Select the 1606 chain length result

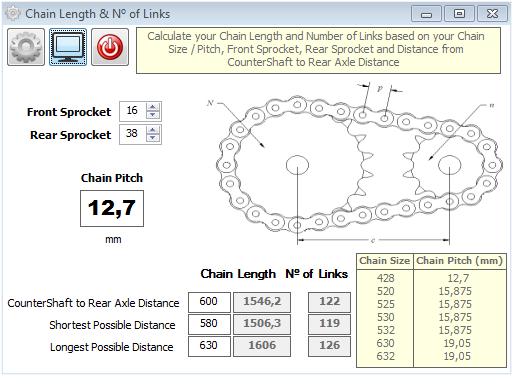pyautogui.click(x=262, y=346)
